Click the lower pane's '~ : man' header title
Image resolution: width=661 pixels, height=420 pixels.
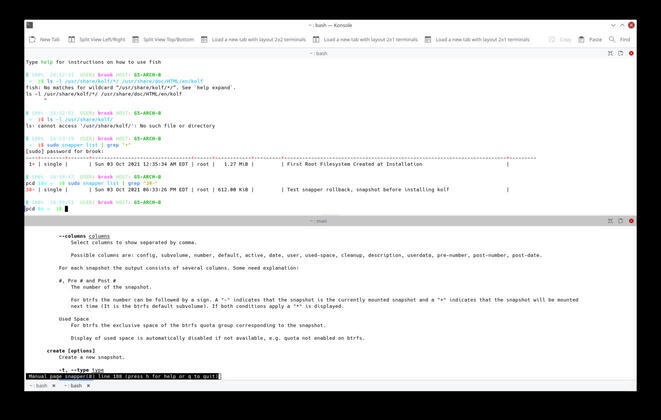click(x=319, y=221)
